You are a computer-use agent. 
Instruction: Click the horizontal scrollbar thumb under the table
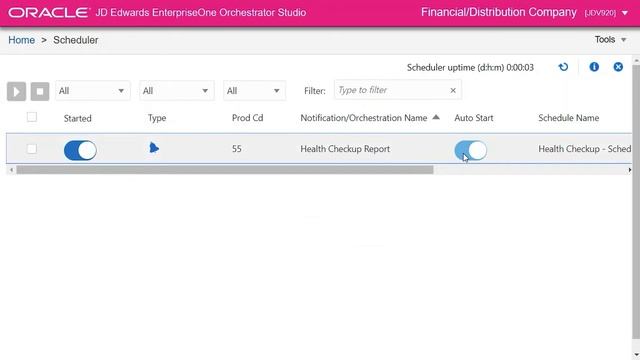click(225, 170)
